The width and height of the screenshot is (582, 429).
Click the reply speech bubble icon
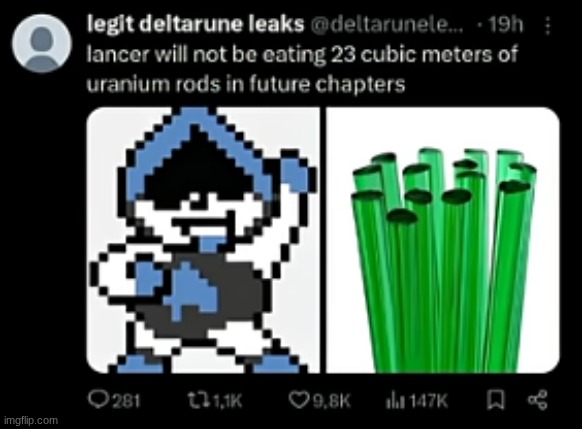point(98,400)
